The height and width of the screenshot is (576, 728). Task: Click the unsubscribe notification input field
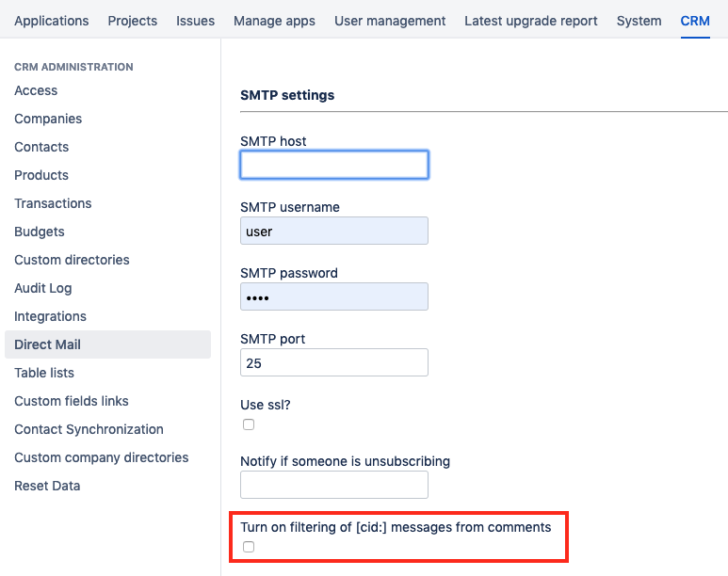click(334, 485)
